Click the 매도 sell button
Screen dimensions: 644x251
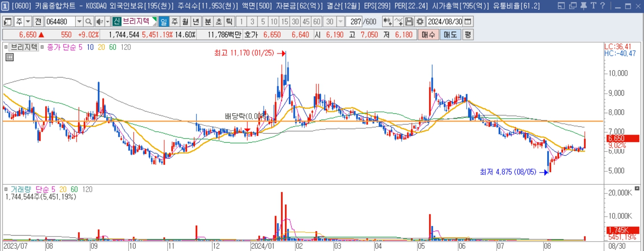450,35
